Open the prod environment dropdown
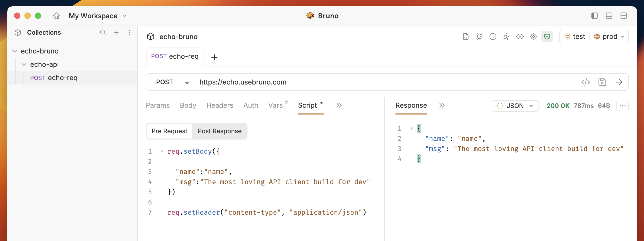Screen dimensions: 644x241 coord(609,37)
